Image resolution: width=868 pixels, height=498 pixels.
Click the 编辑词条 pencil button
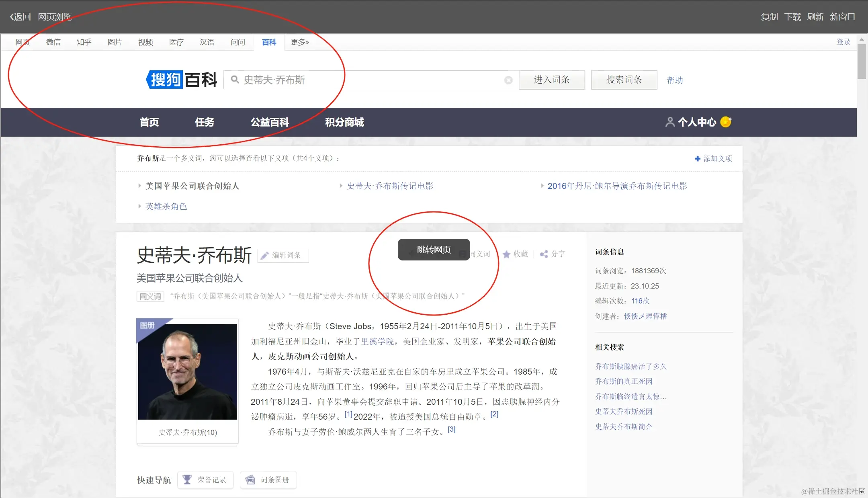tap(283, 256)
